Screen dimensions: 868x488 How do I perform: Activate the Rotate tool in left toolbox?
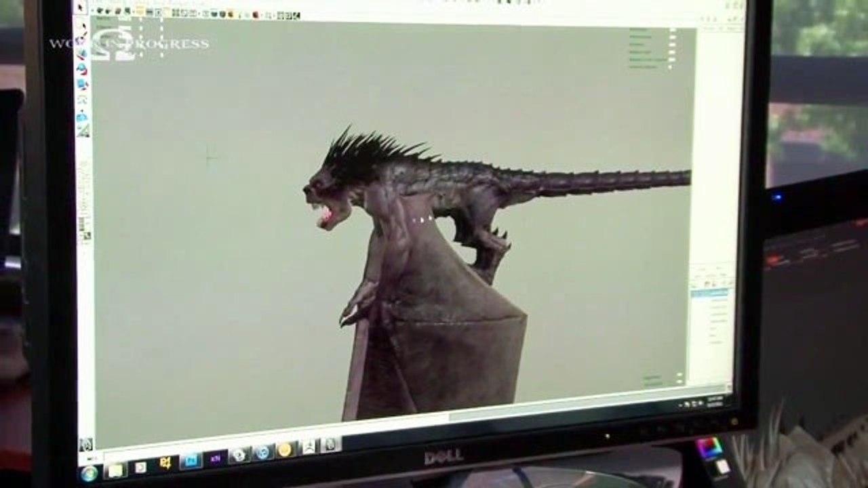coord(81,68)
